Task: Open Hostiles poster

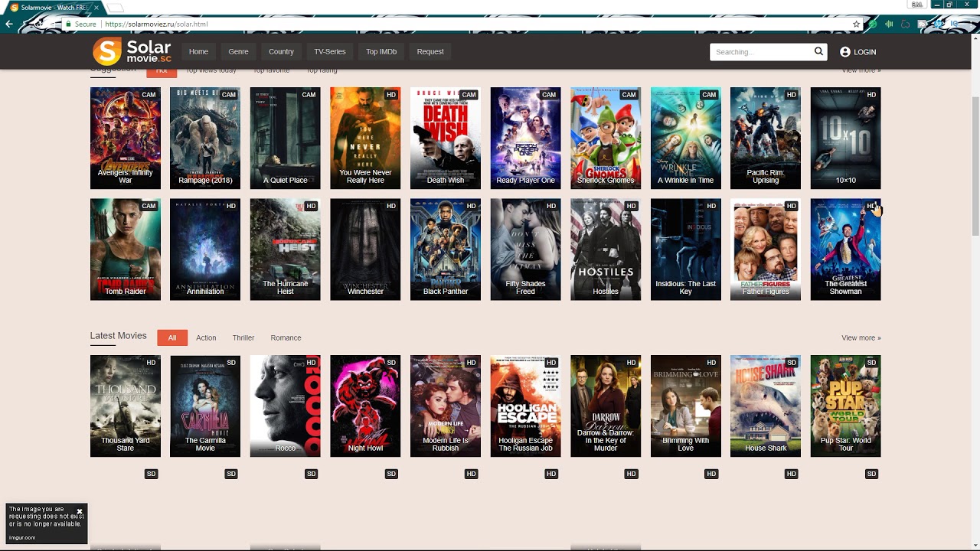Action: pos(606,249)
